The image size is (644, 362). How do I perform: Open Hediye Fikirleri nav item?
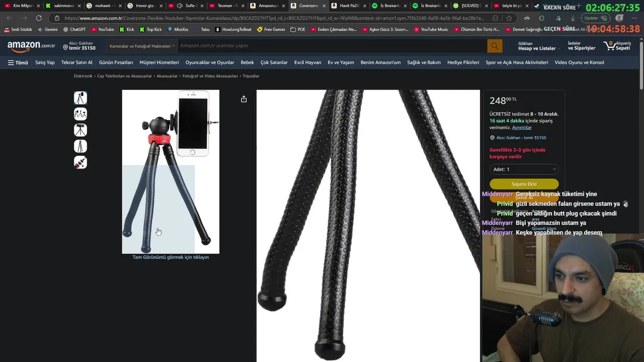pyautogui.click(x=463, y=63)
